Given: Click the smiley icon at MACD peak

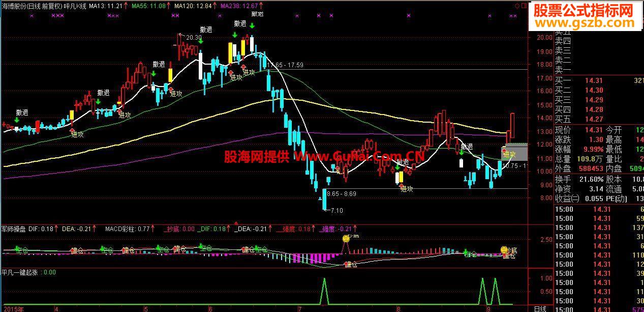Looking at the screenshot, I should tap(346, 238).
